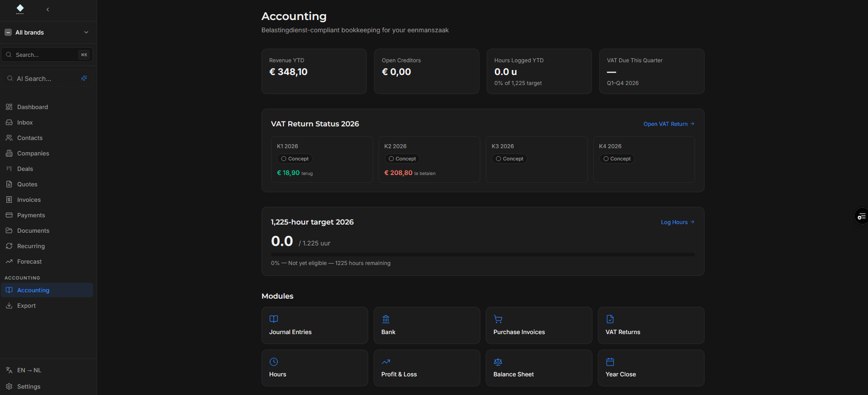Open Deals from the sidebar
The height and width of the screenshot is (395, 868).
point(47,169)
